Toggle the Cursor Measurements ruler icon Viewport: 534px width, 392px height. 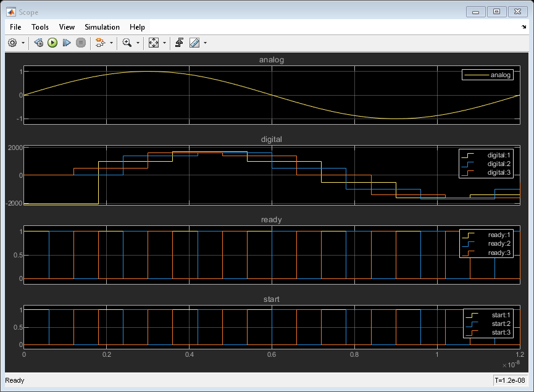194,43
